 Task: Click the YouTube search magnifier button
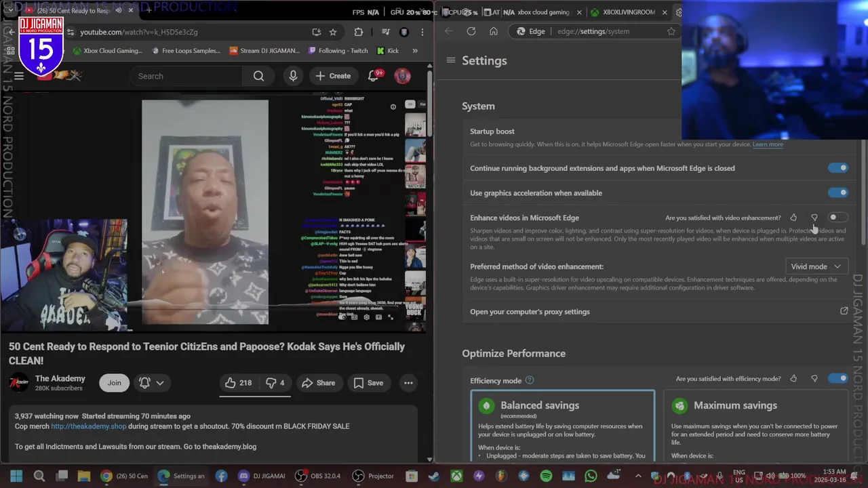(258, 76)
